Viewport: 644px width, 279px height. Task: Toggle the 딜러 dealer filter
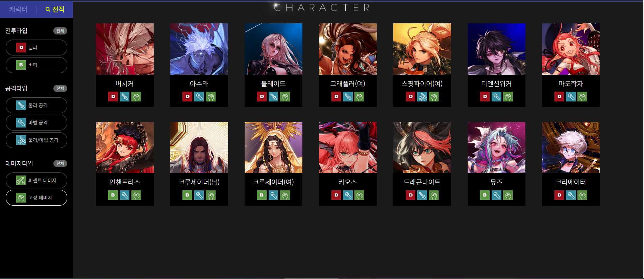tap(36, 47)
